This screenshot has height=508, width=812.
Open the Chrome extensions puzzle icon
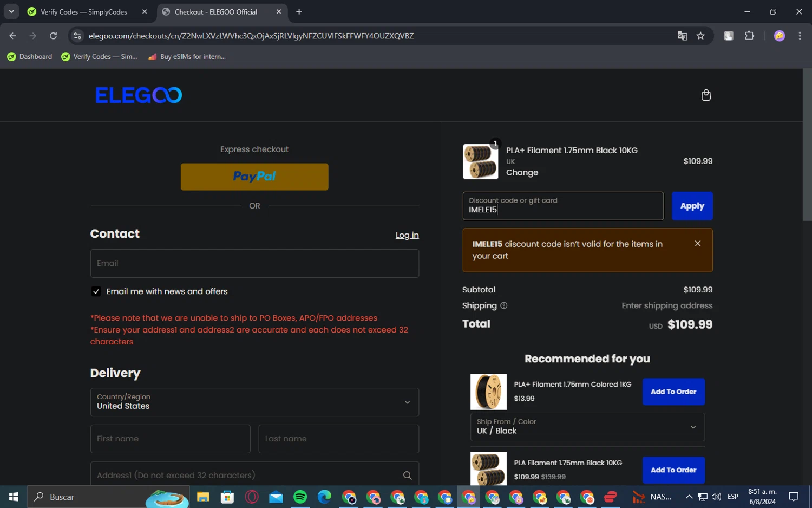coord(749,36)
